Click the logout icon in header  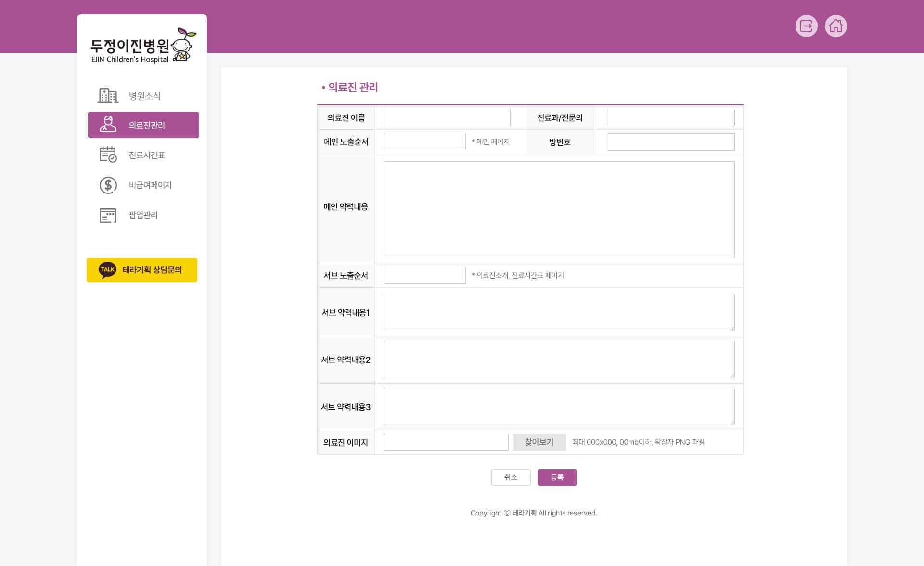[806, 26]
